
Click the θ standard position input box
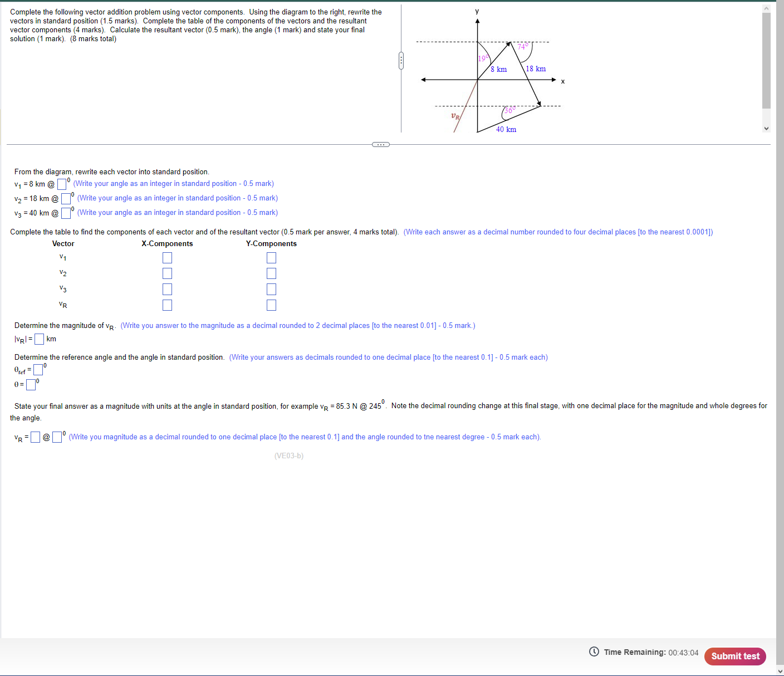31,384
